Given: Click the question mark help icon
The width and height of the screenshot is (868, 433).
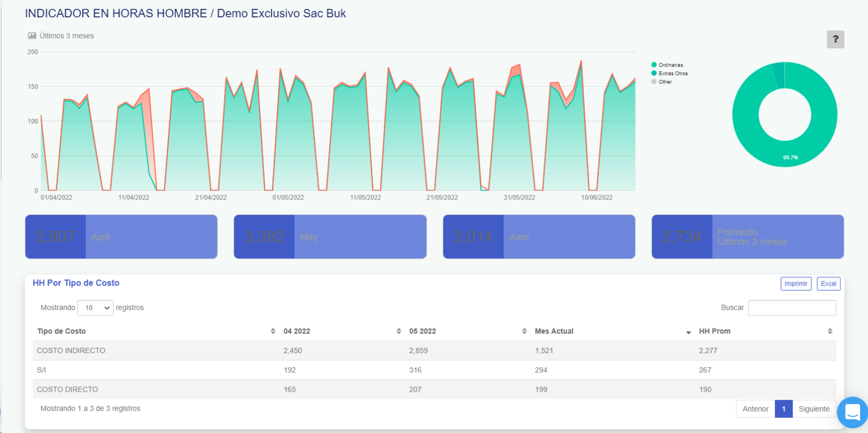Looking at the screenshot, I should (835, 39).
